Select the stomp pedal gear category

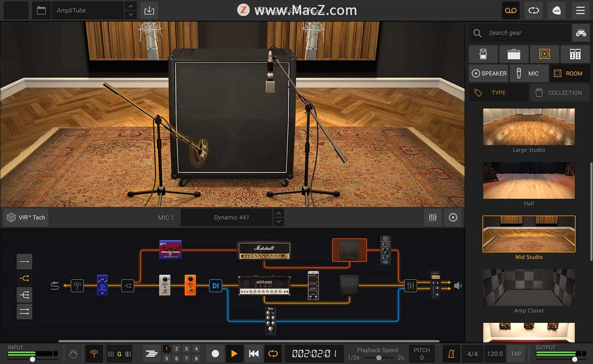click(x=483, y=54)
